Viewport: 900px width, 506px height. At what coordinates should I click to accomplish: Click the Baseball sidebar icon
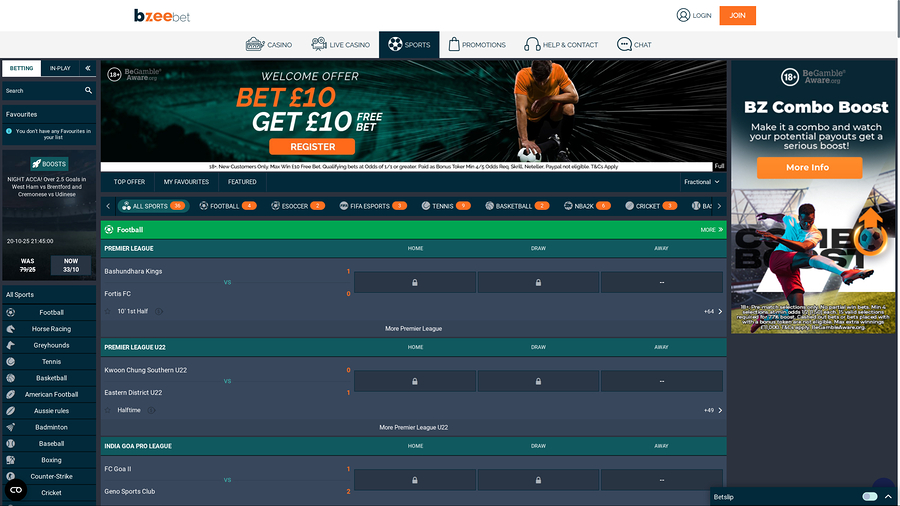pyautogui.click(x=10, y=443)
